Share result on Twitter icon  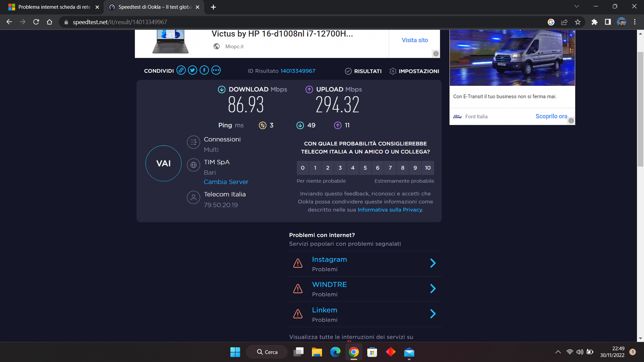click(x=193, y=70)
